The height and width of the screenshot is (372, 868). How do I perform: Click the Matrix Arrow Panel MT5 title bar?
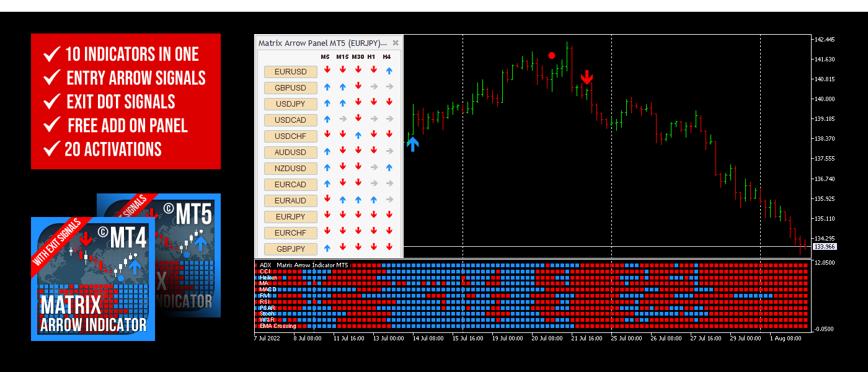[329, 43]
